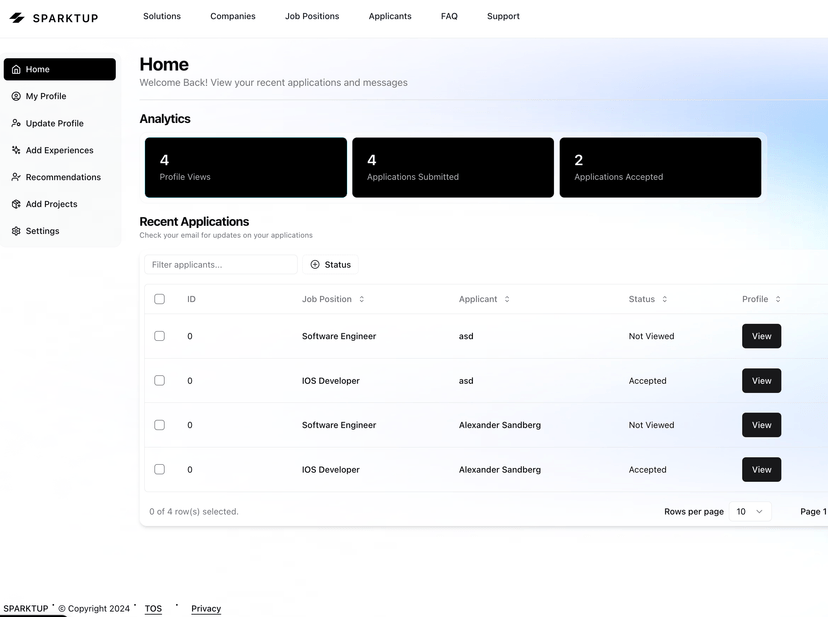This screenshot has height=617, width=828.
Task: Click applicant name 'asd' in Software Engineer row
Action: click(x=466, y=336)
